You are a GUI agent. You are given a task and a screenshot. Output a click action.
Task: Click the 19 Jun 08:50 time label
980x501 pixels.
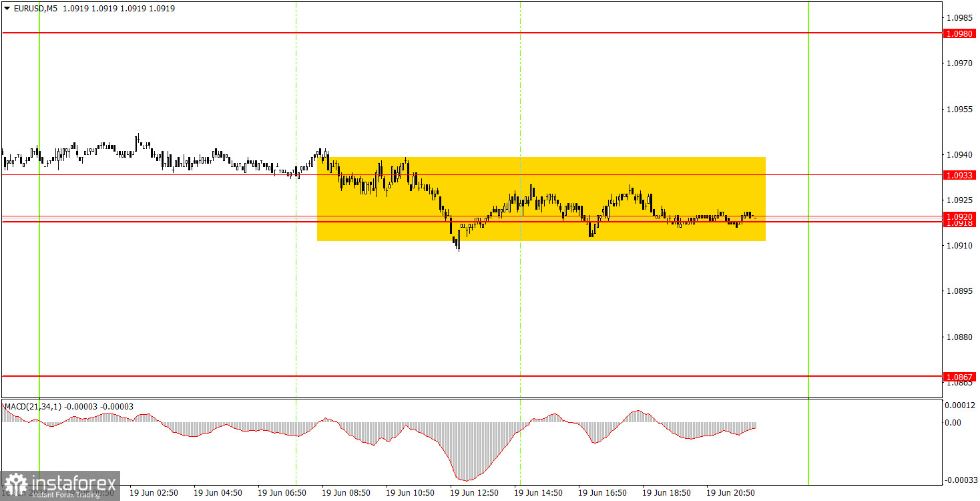[345, 492]
